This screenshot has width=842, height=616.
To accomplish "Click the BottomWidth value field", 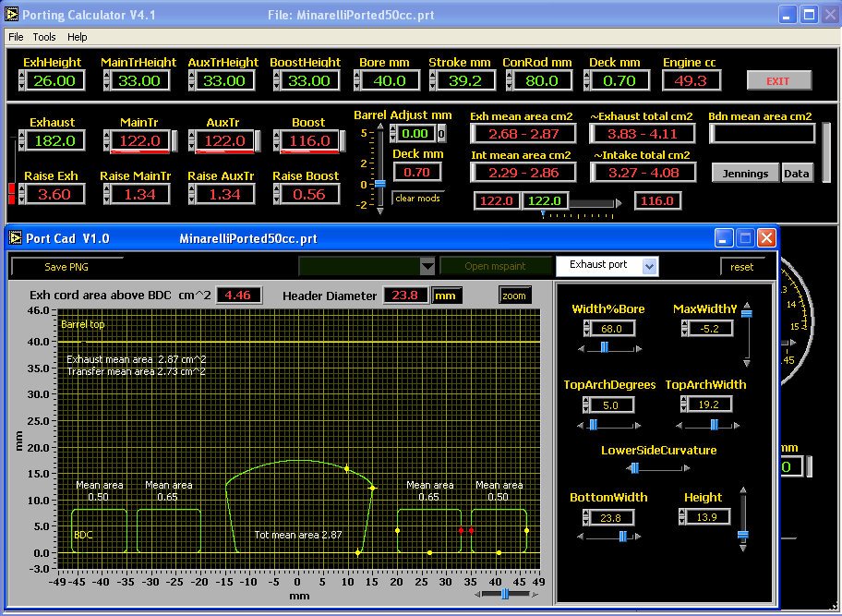I will coord(611,518).
